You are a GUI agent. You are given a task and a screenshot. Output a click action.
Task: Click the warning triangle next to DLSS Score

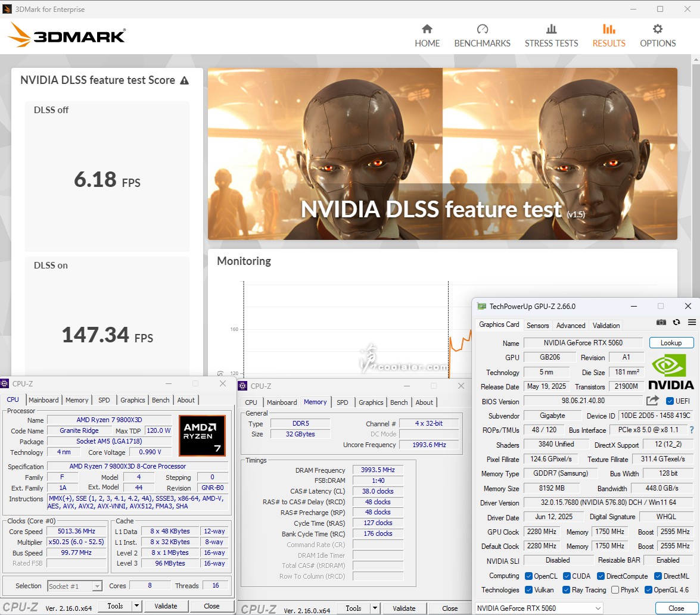184,80
